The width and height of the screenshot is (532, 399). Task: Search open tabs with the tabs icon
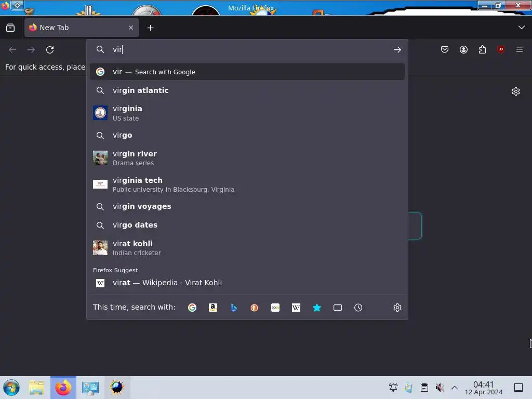[x=338, y=308]
